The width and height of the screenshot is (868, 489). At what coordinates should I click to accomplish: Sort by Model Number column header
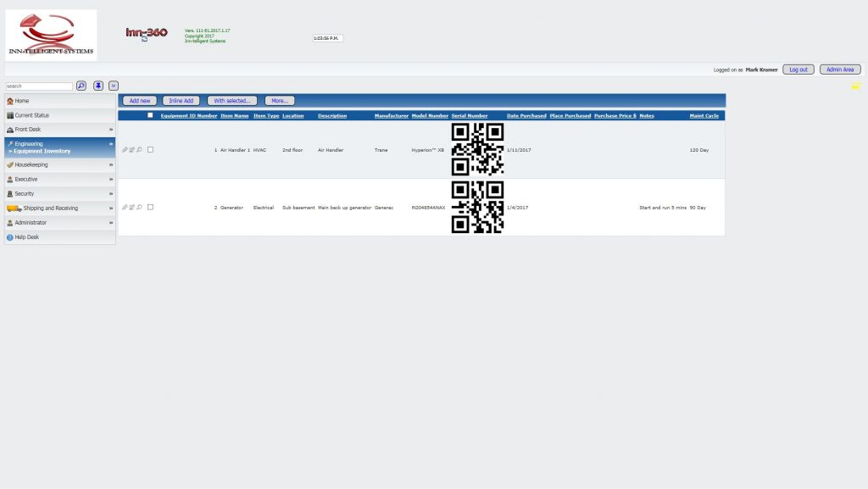tap(430, 115)
